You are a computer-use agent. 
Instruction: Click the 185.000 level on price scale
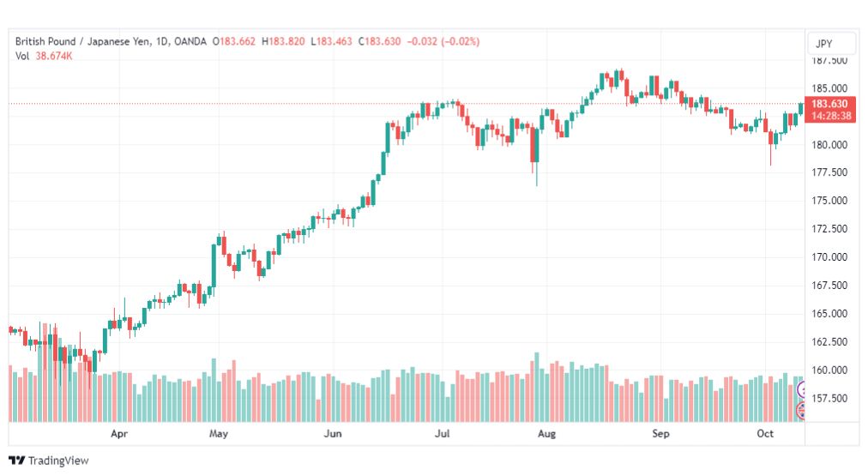829,88
